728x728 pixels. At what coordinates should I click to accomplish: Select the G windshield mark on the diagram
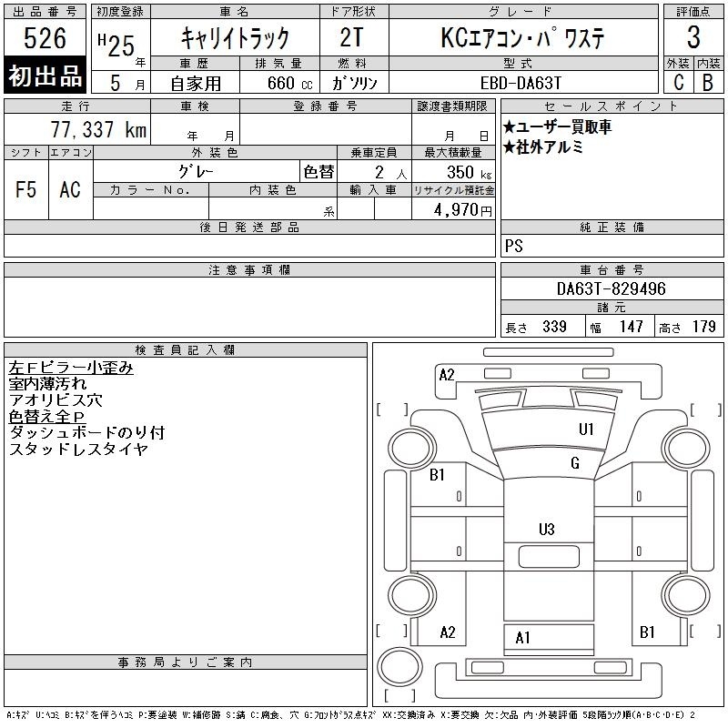pos(575,463)
